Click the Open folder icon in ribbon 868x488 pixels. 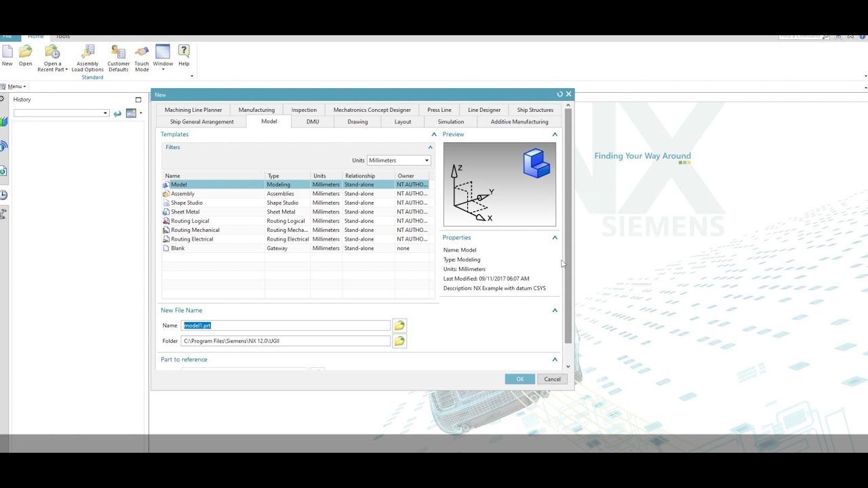click(25, 52)
